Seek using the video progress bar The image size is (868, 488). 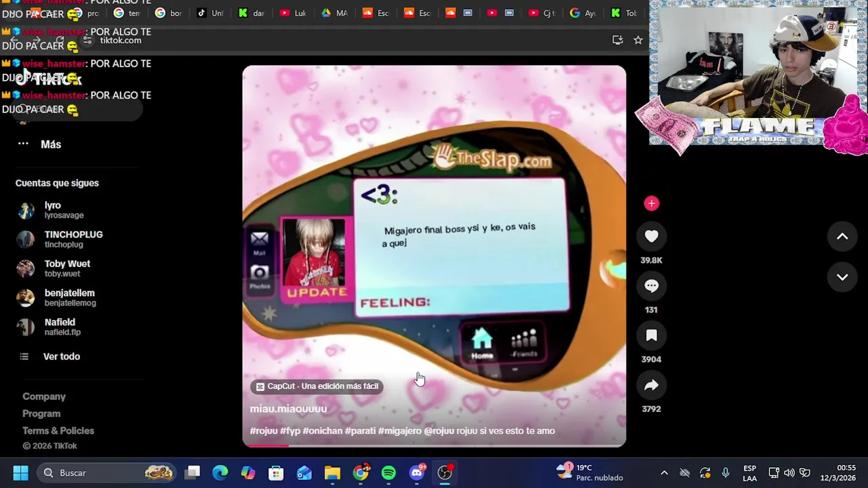[434, 445]
